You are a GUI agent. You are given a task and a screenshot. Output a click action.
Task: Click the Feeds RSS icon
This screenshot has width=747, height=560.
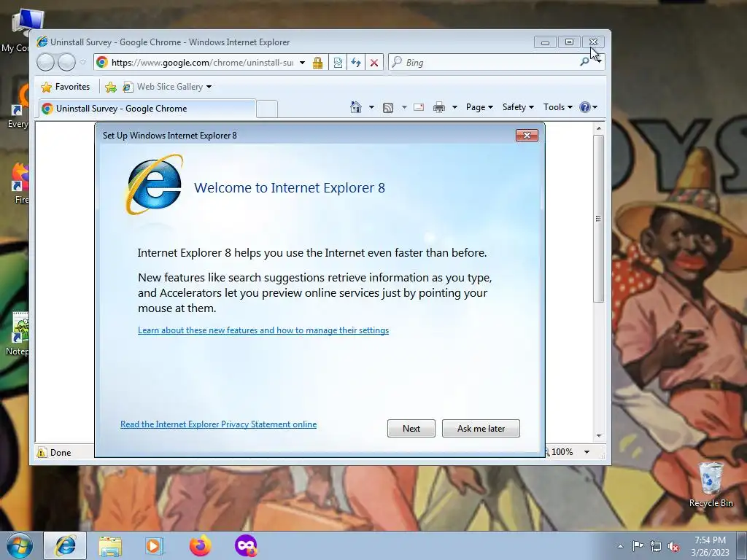[x=388, y=108]
